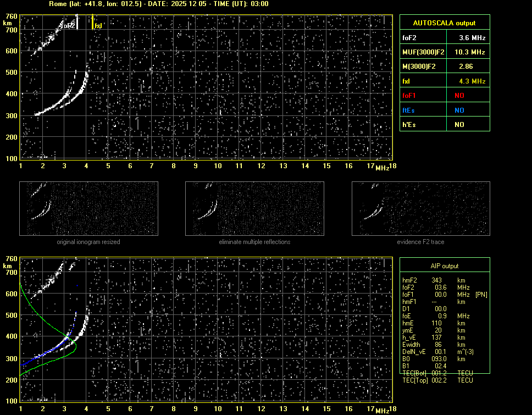Click the AIP output panel header
Viewport: 532px width, 415px height.
coord(444,265)
